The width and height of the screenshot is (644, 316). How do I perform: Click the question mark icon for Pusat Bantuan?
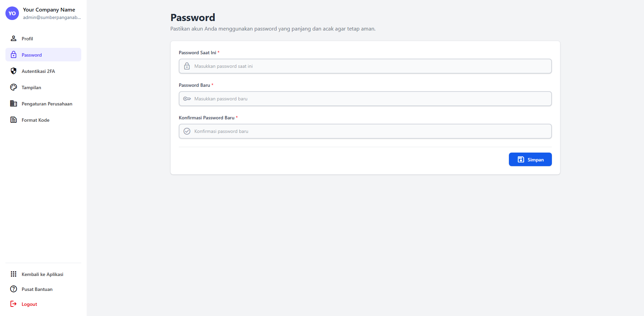click(x=13, y=289)
